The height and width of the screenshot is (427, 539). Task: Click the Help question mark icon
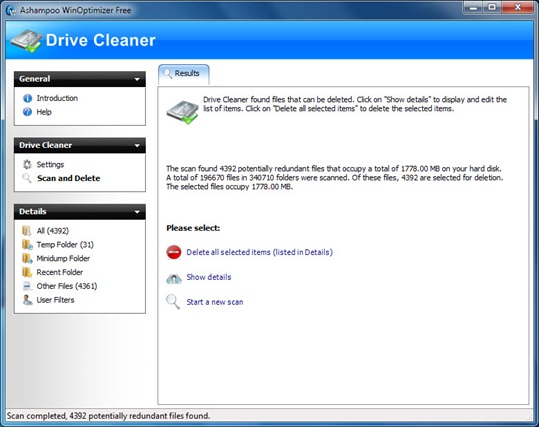28,112
